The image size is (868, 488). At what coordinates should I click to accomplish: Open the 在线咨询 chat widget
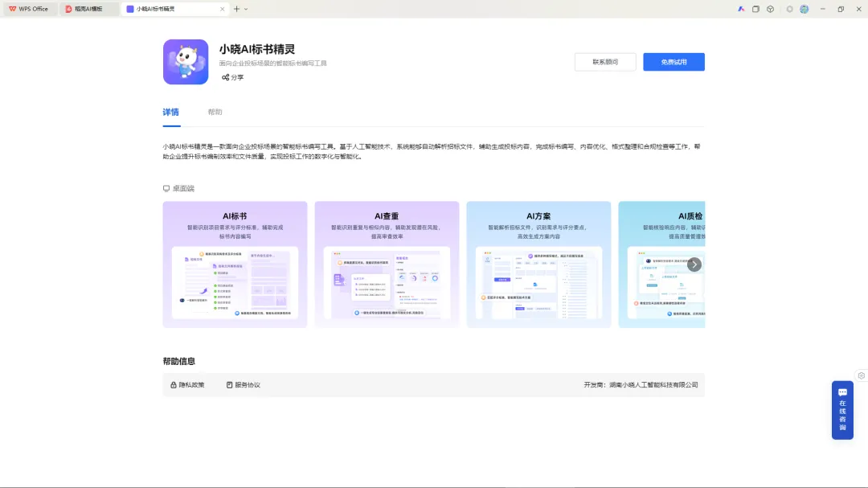[842, 410]
